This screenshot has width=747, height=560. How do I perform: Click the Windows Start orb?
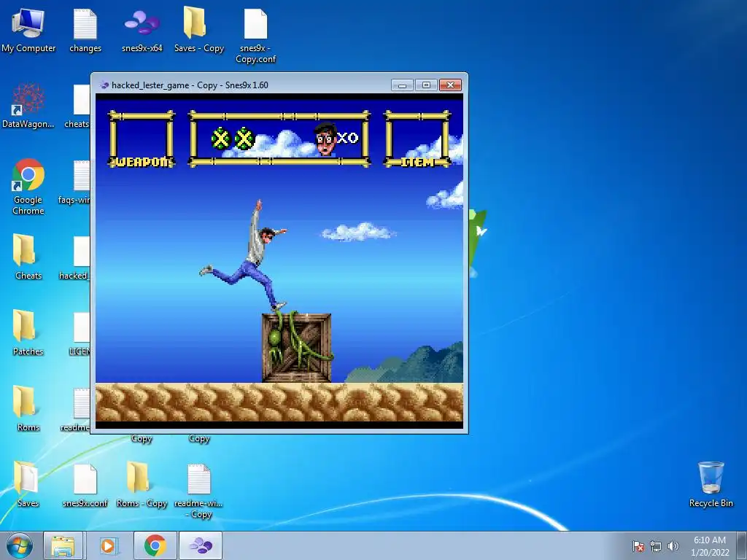[20, 545]
